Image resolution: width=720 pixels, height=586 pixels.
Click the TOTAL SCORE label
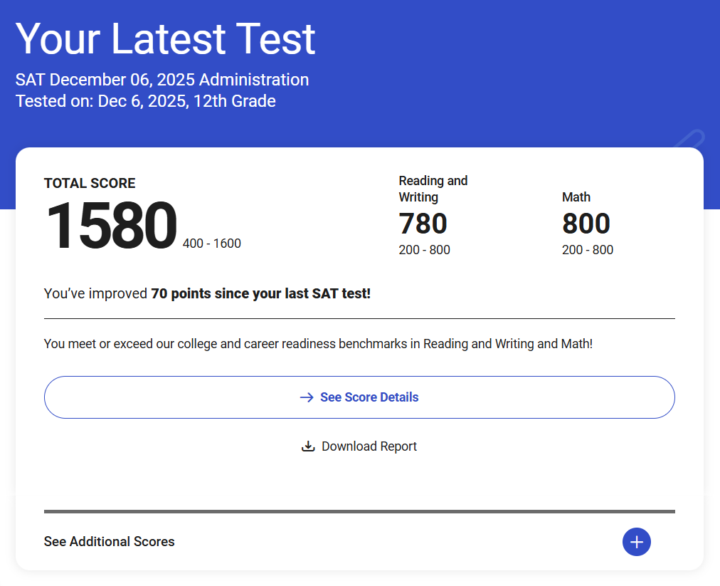(x=90, y=183)
